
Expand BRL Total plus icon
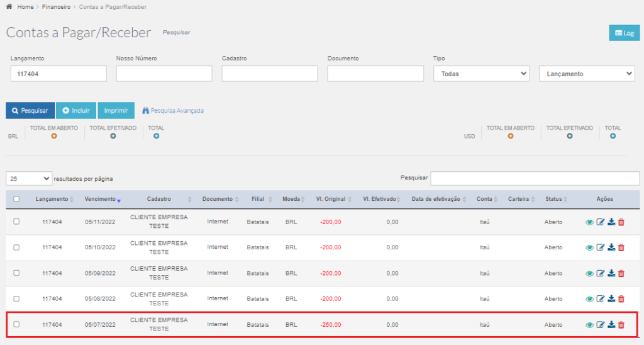click(x=156, y=136)
